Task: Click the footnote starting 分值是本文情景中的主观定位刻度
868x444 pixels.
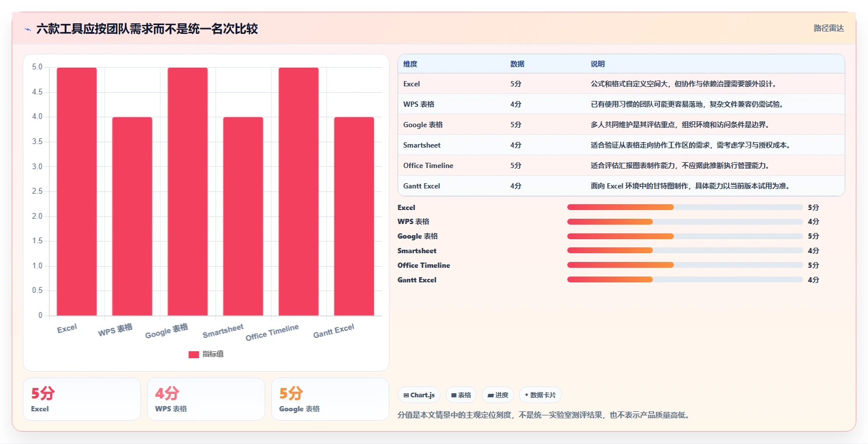Action: click(543, 415)
